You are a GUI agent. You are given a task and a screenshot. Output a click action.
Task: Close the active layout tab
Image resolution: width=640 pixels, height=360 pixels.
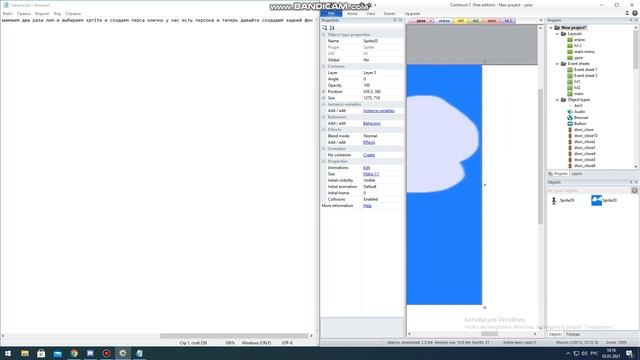431,21
